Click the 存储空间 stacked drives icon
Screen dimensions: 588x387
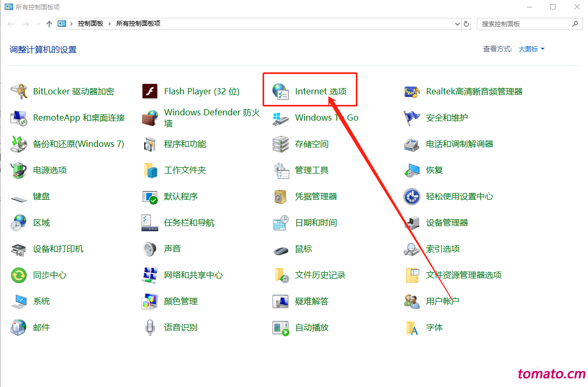click(280, 144)
